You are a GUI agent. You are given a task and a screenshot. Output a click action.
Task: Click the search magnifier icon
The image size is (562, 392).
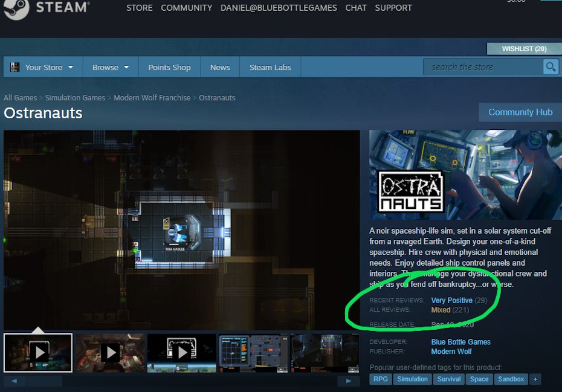click(x=551, y=67)
